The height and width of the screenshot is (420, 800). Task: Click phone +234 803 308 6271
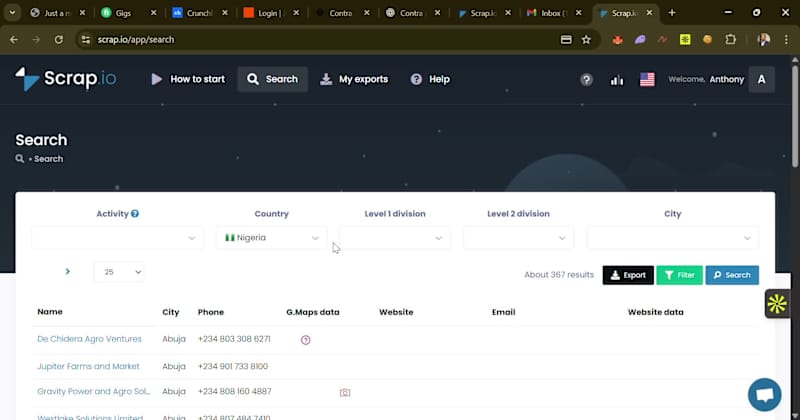234,339
